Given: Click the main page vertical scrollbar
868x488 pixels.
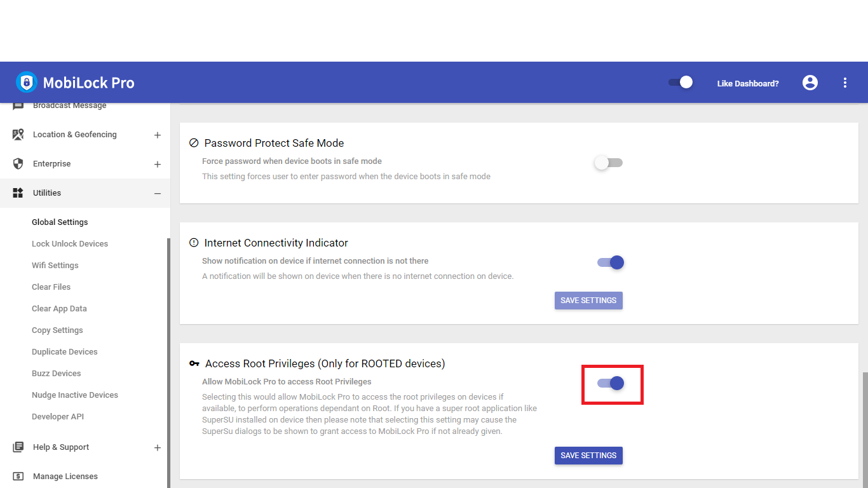Looking at the screenshot, I should (x=865, y=430).
